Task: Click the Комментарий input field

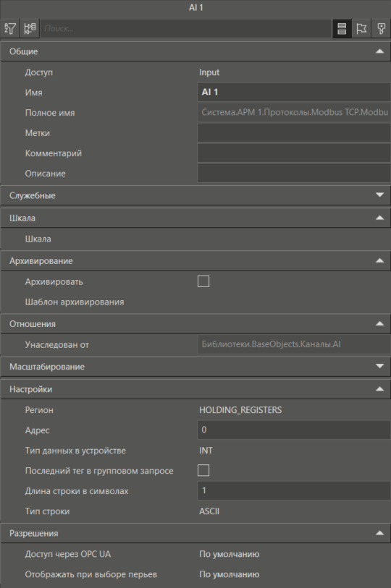Action: click(294, 153)
